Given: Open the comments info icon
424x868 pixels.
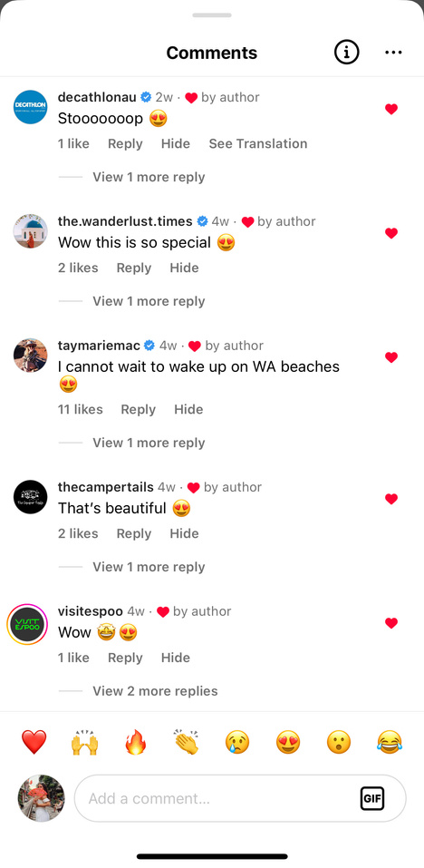Looking at the screenshot, I should [347, 53].
